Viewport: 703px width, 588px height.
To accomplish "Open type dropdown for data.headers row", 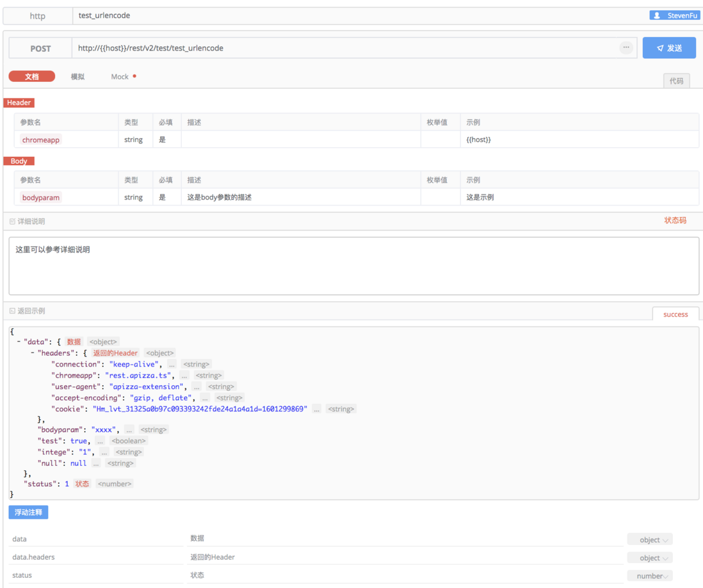I will (x=650, y=557).
